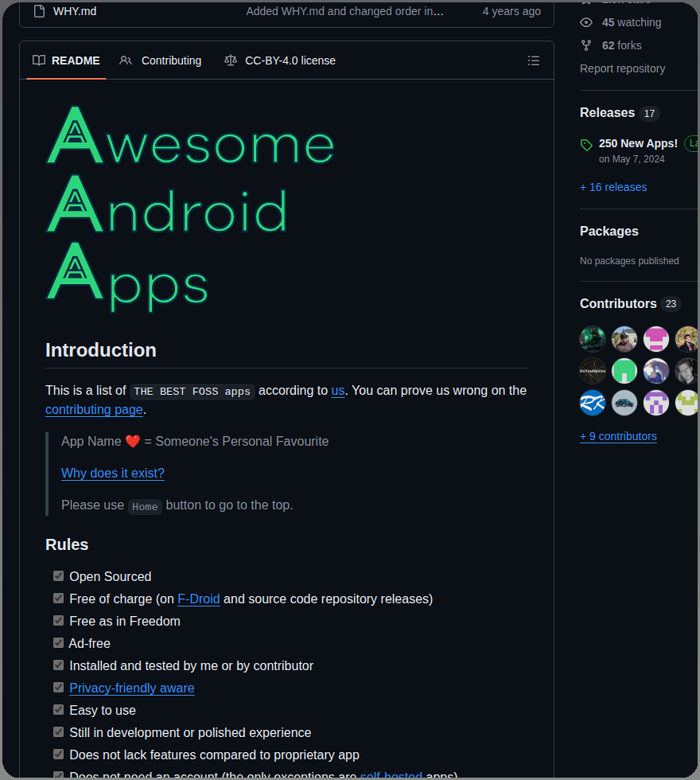
Task: Click the license scales icon
Action: point(231,60)
